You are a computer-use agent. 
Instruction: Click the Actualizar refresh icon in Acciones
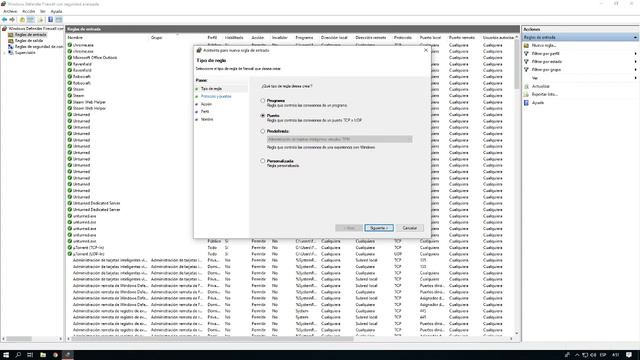526,86
